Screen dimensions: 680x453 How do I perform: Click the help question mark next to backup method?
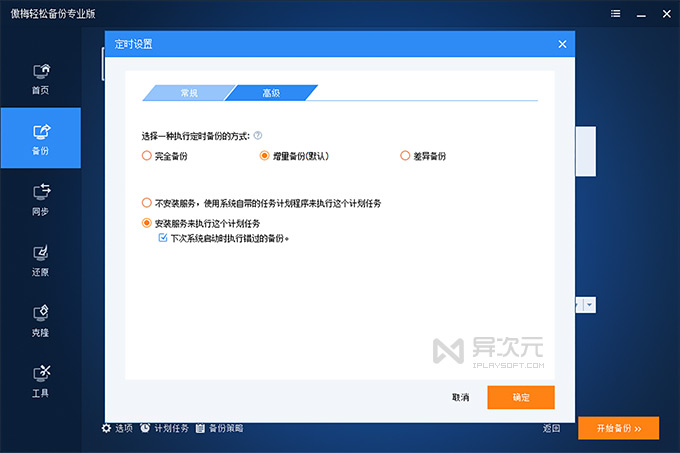(x=258, y=136)
